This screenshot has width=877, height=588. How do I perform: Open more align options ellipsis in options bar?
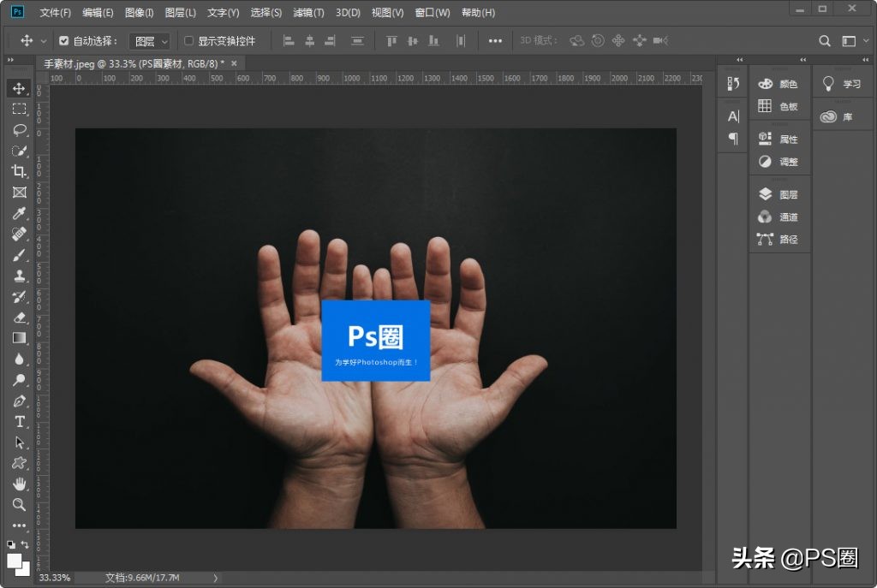495,41
